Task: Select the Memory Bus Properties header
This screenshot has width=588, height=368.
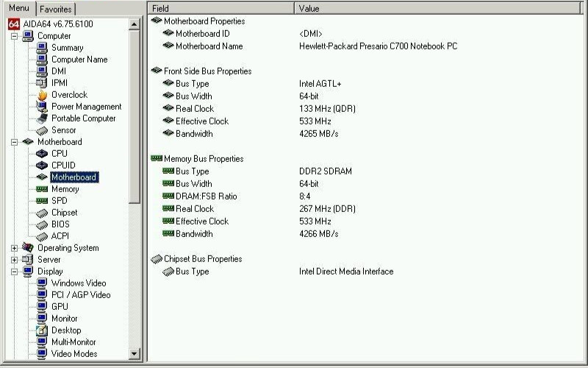Action: (204, 159)
